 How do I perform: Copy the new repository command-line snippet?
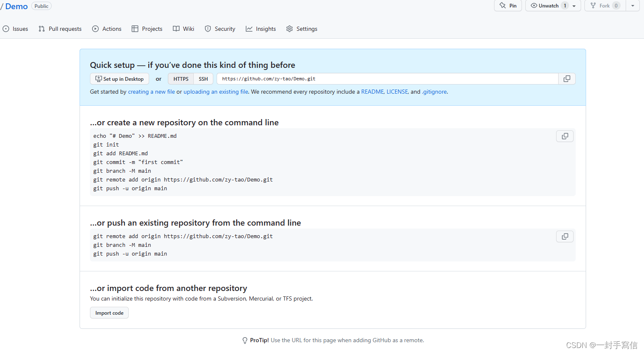click(x=565, y=136)
